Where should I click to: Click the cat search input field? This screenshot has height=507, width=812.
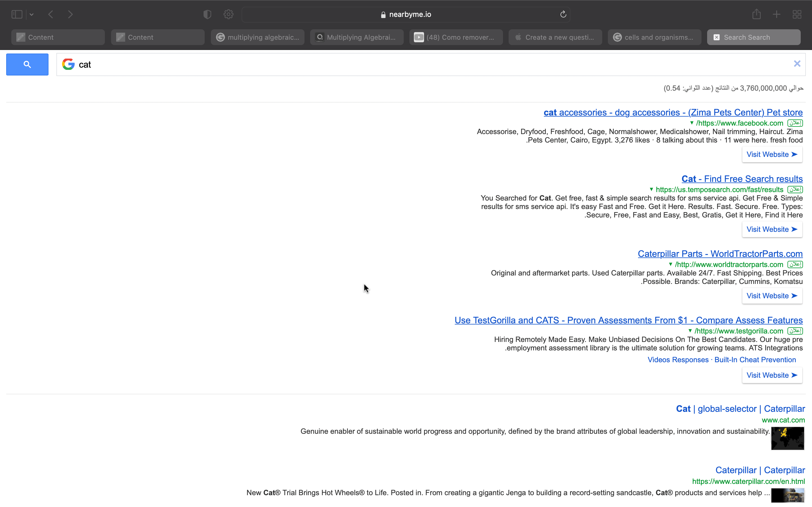point(403,65)
